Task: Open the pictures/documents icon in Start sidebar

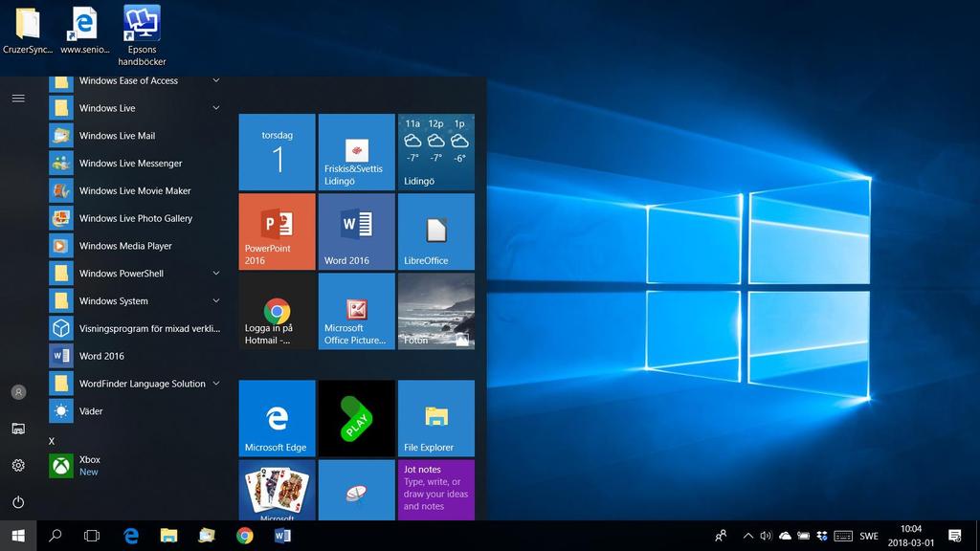Action: 18,429
